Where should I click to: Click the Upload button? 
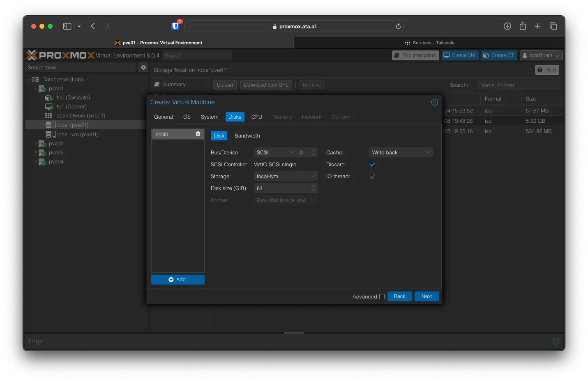point(225,85)
